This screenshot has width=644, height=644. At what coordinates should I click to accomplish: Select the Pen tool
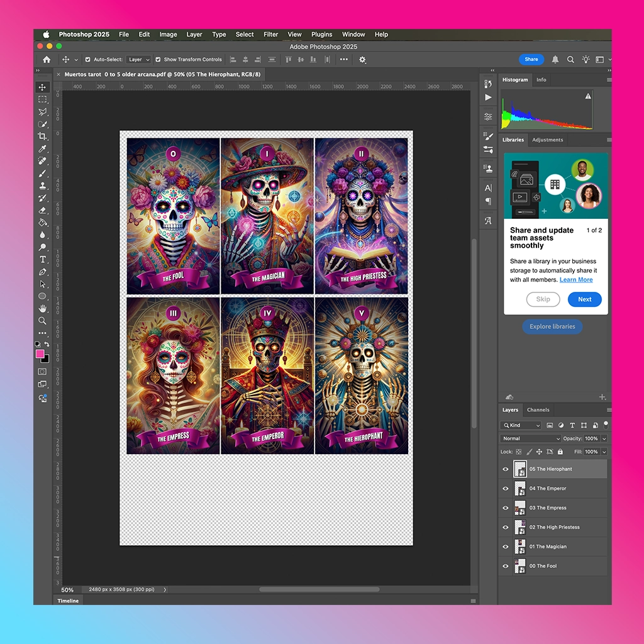pyautogui.click(x=42, y=272)
